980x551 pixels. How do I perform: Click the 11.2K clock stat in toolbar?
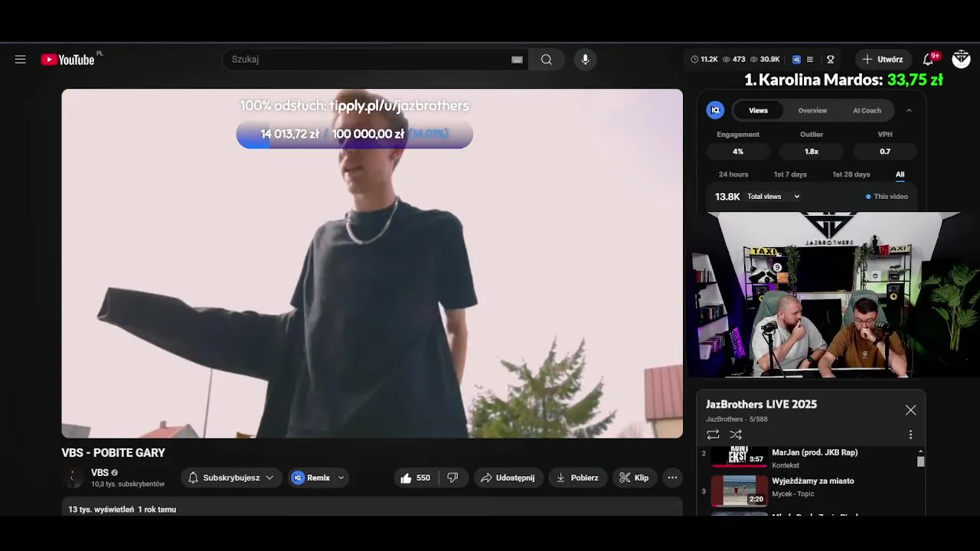pyautogui.click(x=704, y=59)
